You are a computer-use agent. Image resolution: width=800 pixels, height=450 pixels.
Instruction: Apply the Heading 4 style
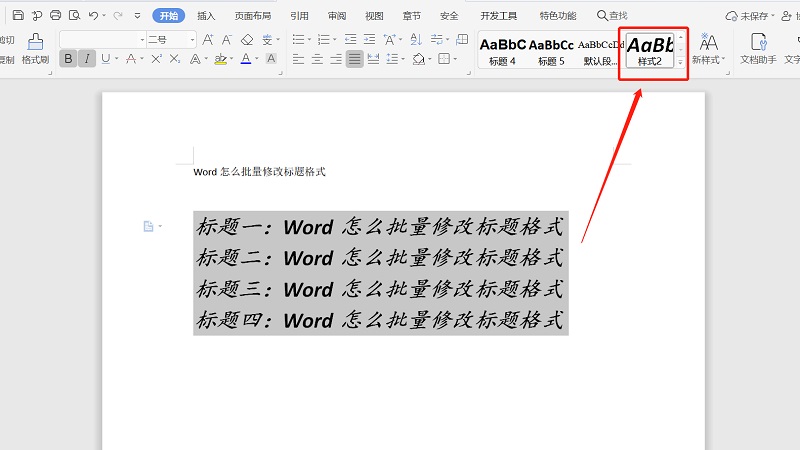click(502, 50)
